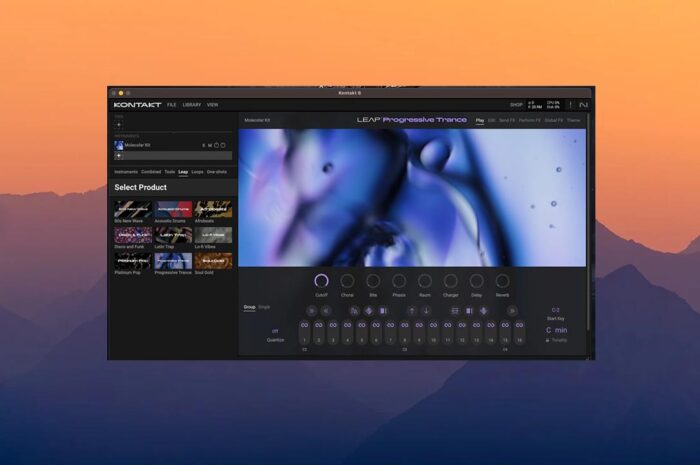
Task: Open the LIBRARY menu
Action: [192, 105]
